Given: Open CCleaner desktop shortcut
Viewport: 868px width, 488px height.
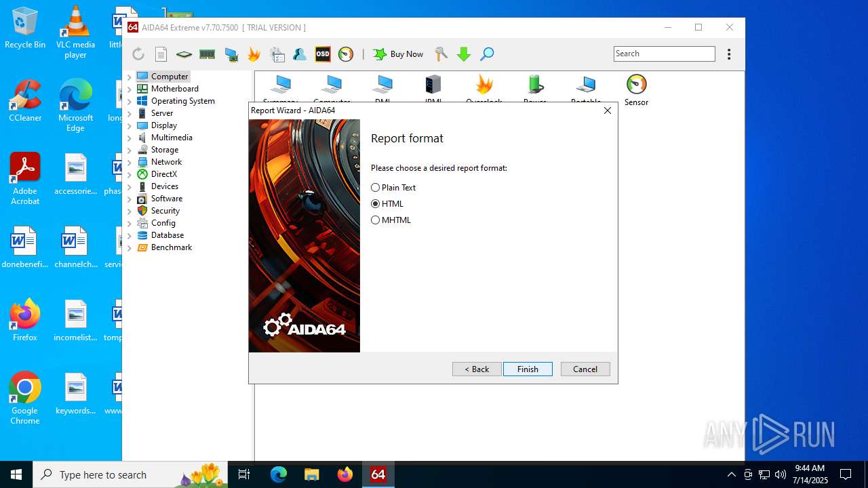Looking at the screenshot, I should tap(25, 100).
